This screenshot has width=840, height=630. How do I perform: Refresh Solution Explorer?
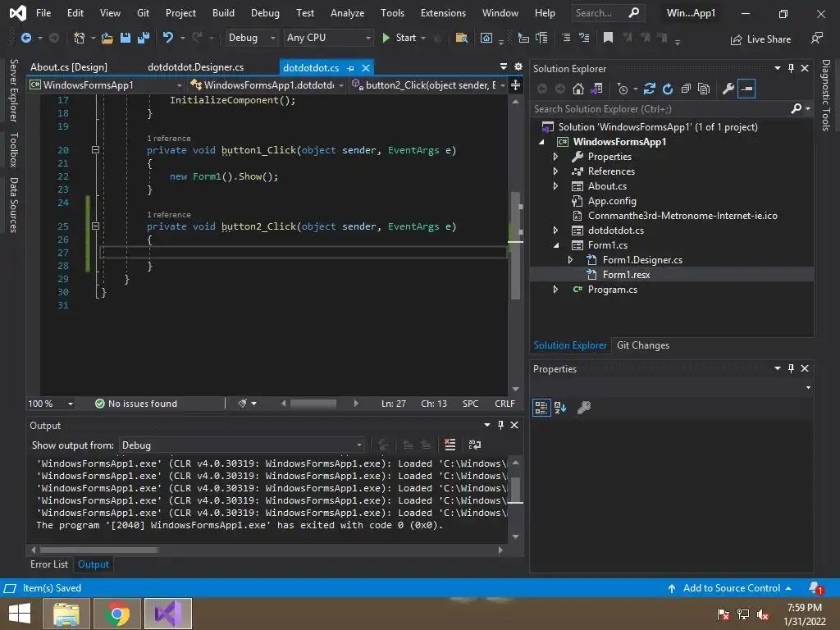click(x=668, y=89)
